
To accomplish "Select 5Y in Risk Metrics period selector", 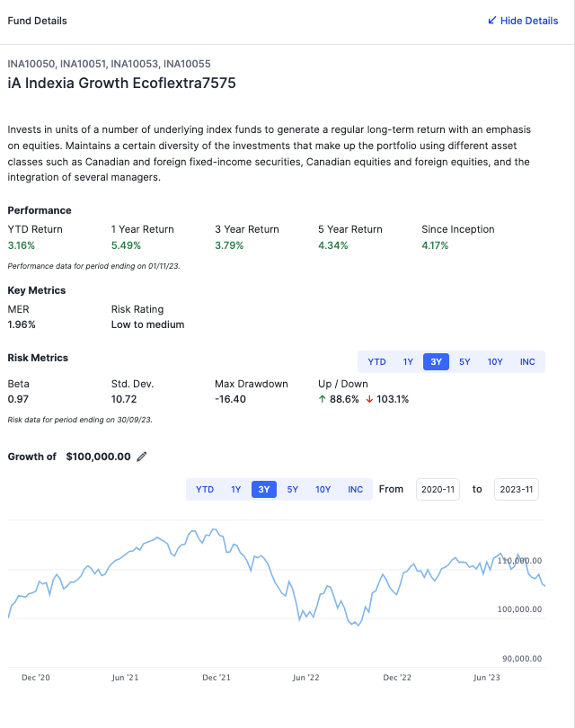I will [x=464, y=361].
